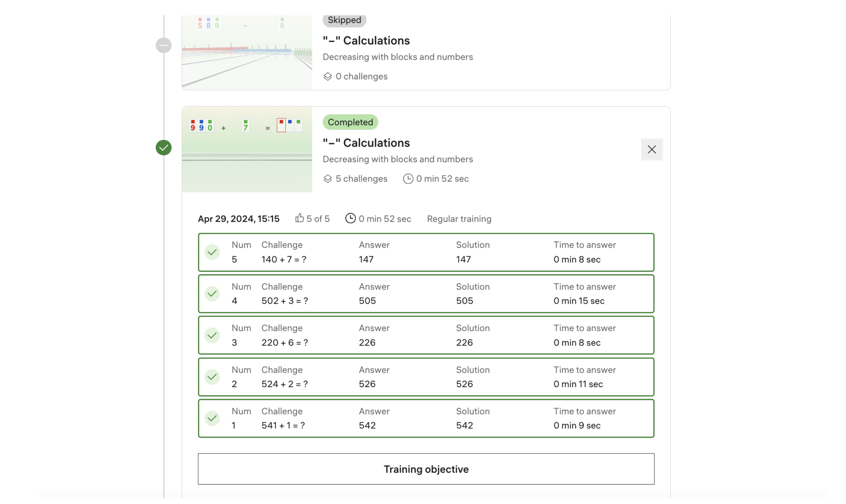The height and width of the screenshot is (504, 846).
Task: Click the gray skipped minus timeline marker
Action: [163, 45]
